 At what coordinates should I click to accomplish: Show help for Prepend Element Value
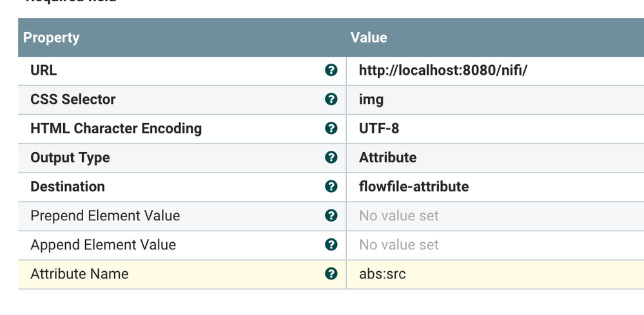(331, 215)
